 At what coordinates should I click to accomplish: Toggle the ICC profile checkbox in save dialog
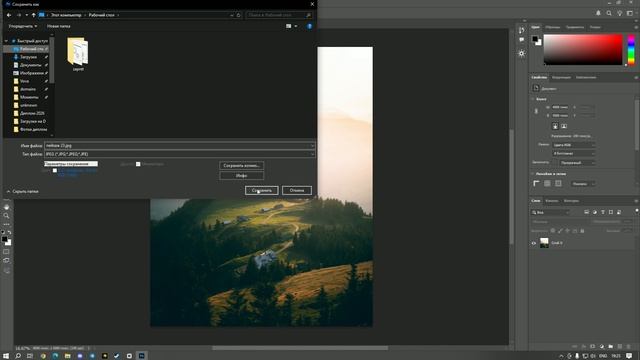tap(55, 171)
